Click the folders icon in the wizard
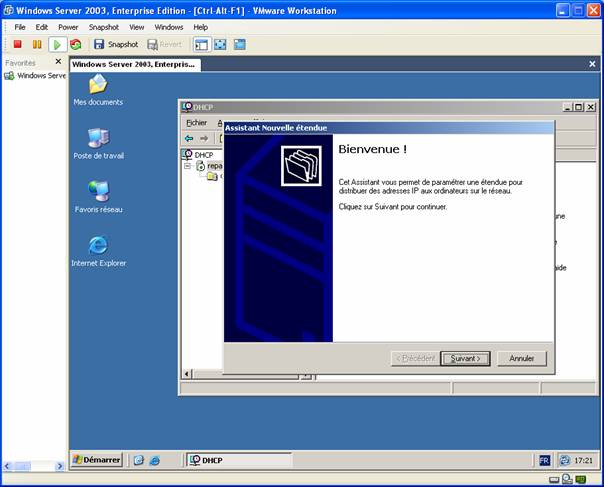 pyautogui.click(x=301, y=166)
